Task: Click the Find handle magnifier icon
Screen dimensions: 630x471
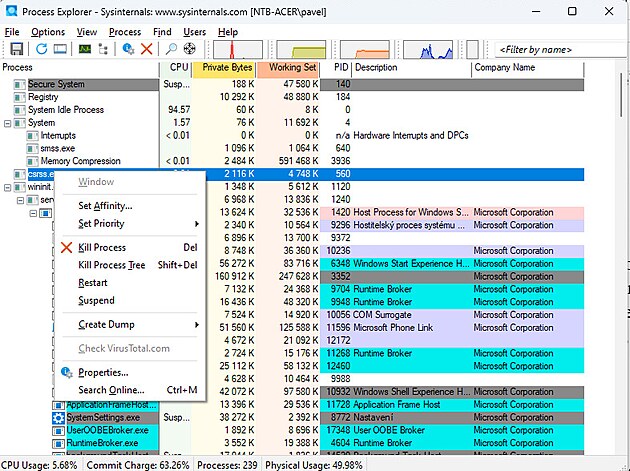Action: pyautogui.click(x=171, y=49)
